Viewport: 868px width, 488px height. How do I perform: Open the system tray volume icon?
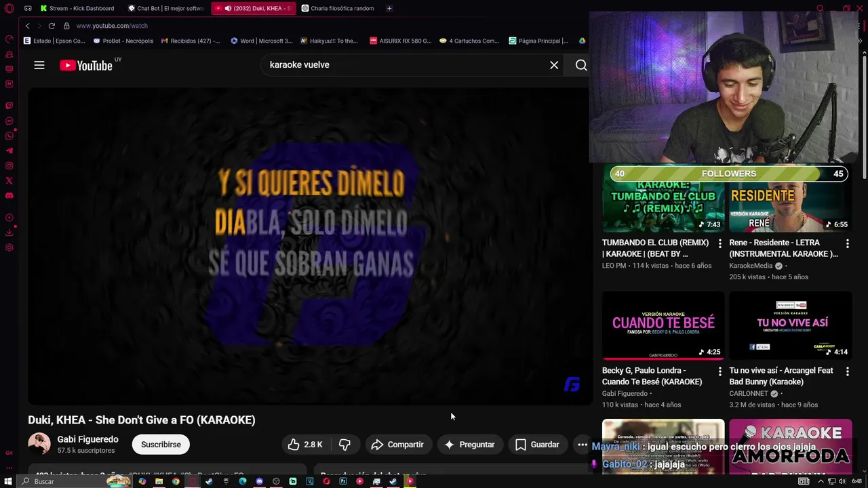pos(841,481)
